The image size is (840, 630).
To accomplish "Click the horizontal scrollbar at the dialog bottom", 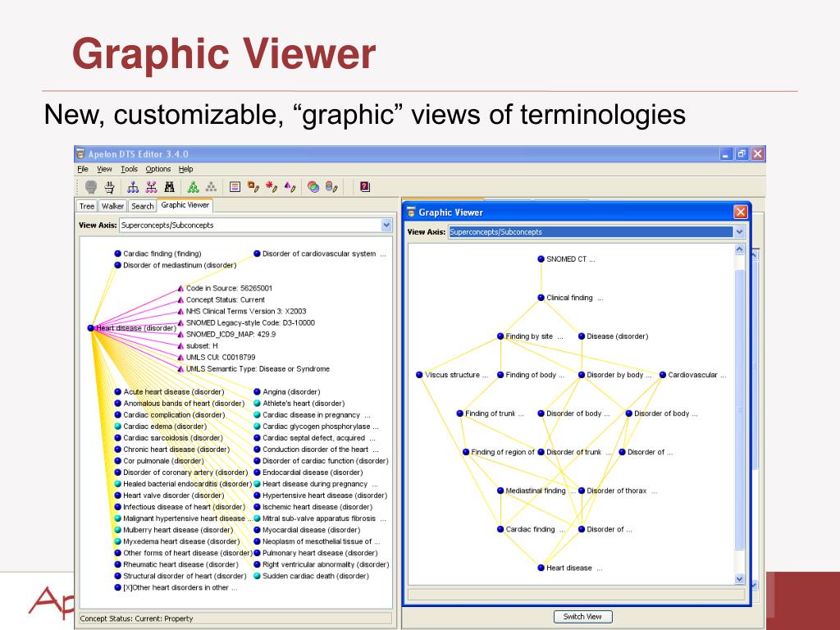I will 577,594.
